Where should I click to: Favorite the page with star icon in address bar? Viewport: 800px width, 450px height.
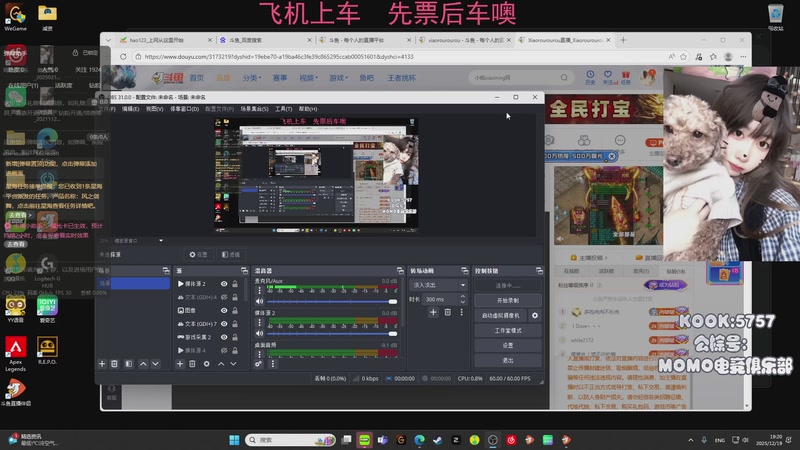(684, 57)
